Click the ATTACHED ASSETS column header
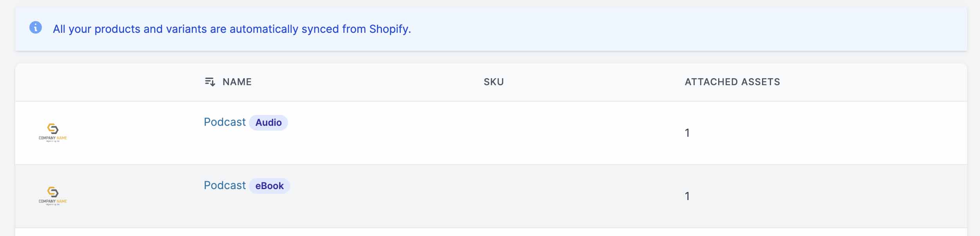The height and width of the screenshot is (236, 980). [732, 82]
